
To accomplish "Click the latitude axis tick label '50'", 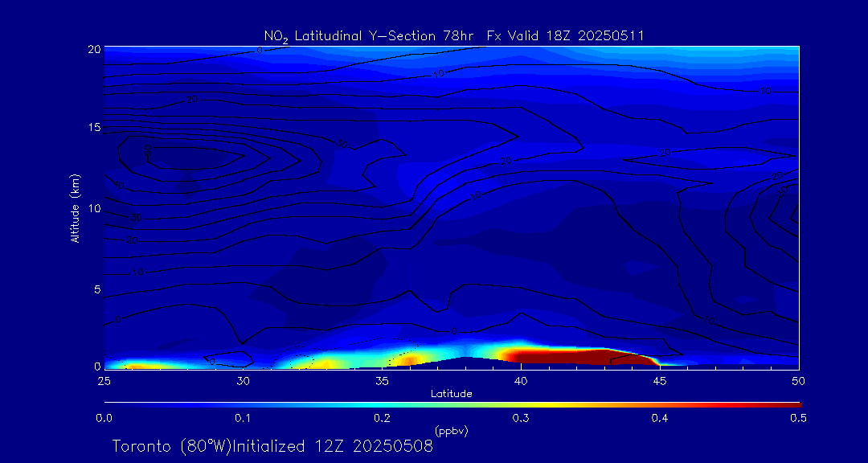I will click(798, 380).
